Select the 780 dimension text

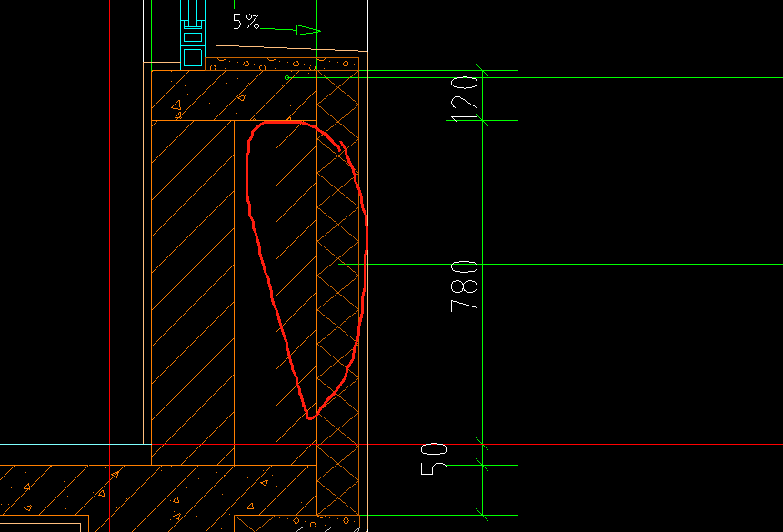tap(465, 286)
